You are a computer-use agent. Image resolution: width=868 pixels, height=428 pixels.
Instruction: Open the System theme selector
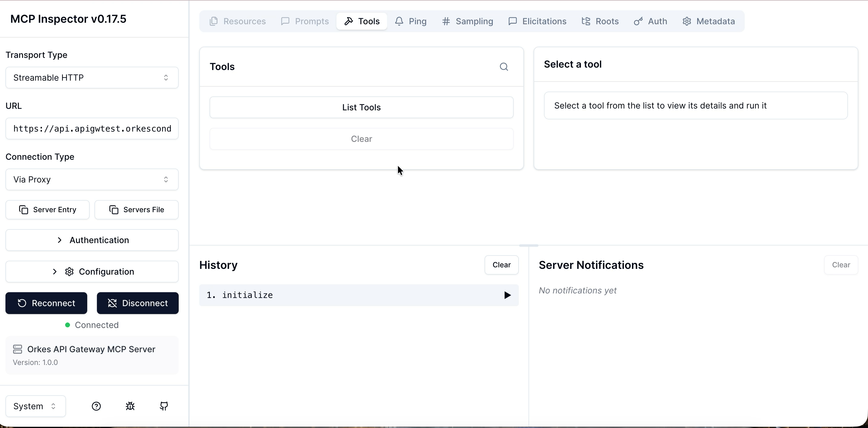pos(35,406)
